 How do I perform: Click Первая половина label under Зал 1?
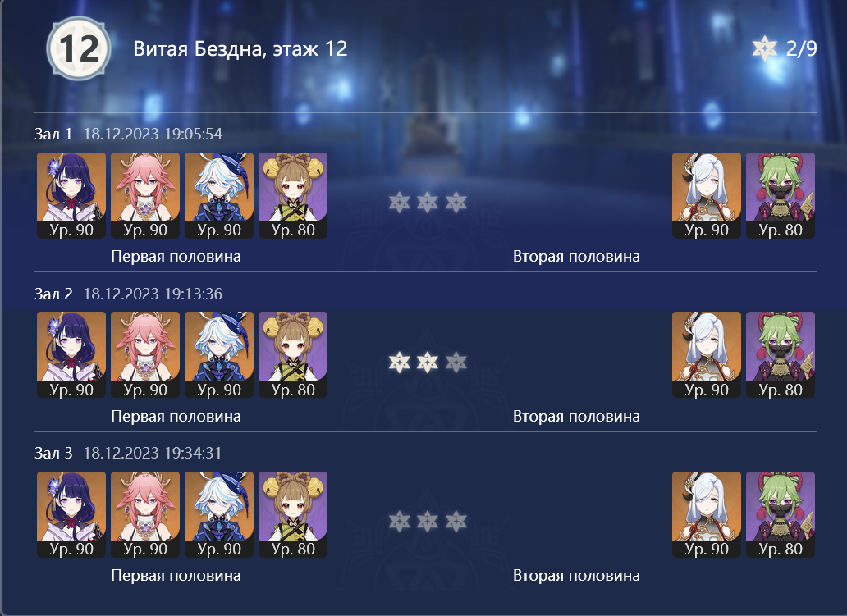pos(176,256)
